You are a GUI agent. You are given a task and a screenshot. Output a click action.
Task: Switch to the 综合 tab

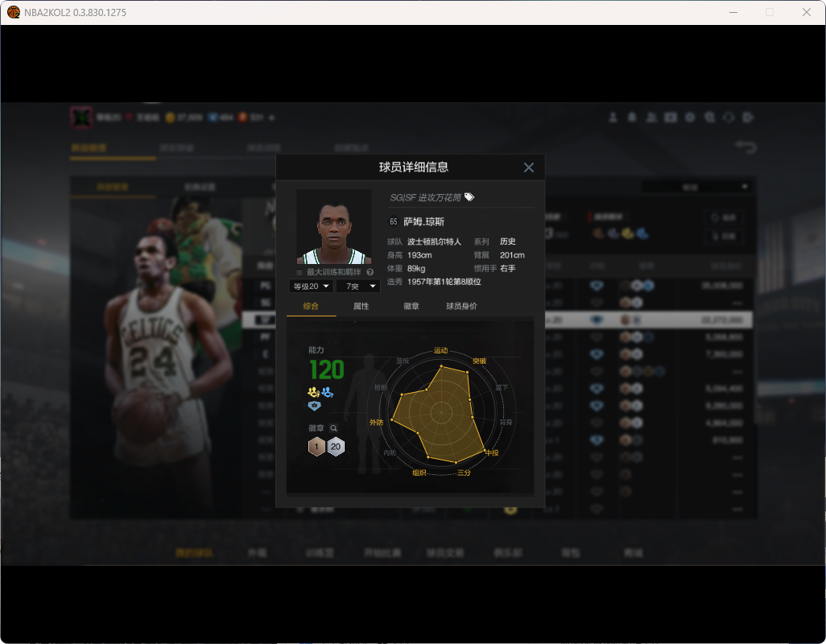click(311, 306)
